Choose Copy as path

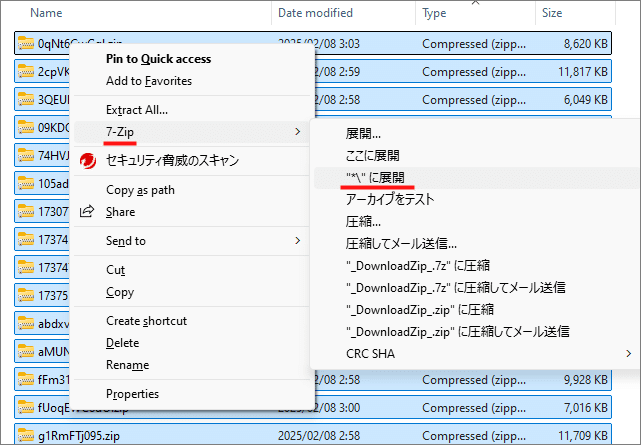tap(140, 190)
